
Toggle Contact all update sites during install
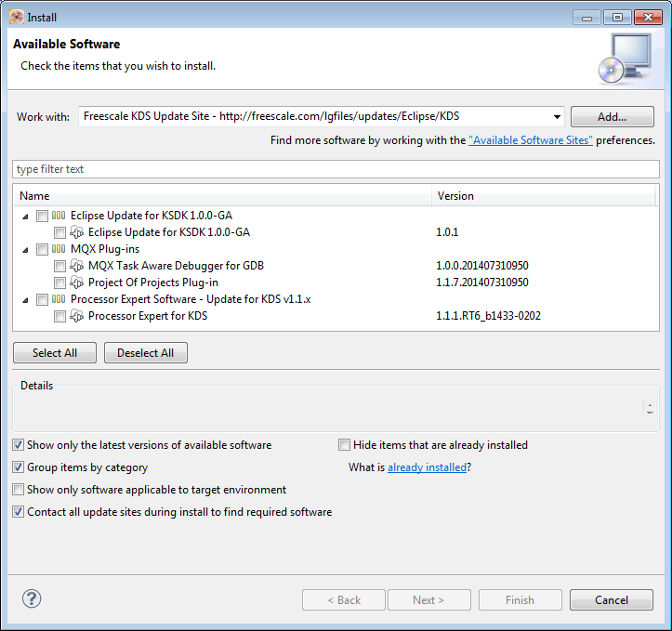coord(18,511)
